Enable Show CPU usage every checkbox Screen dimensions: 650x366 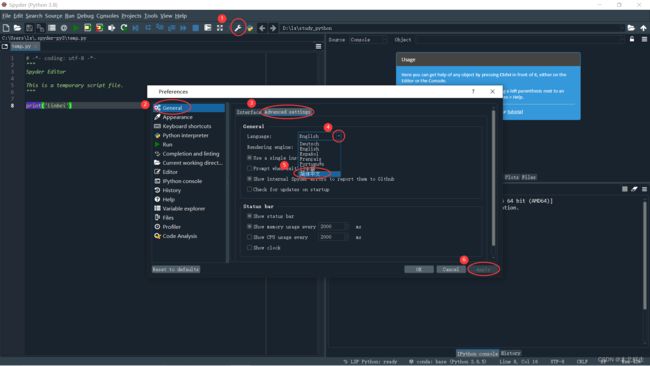tap(249, 237)
